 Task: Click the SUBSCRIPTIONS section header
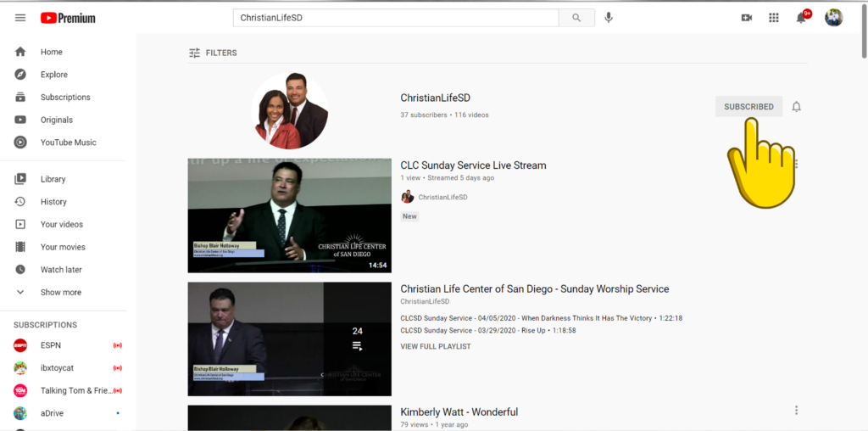point(46,325)
